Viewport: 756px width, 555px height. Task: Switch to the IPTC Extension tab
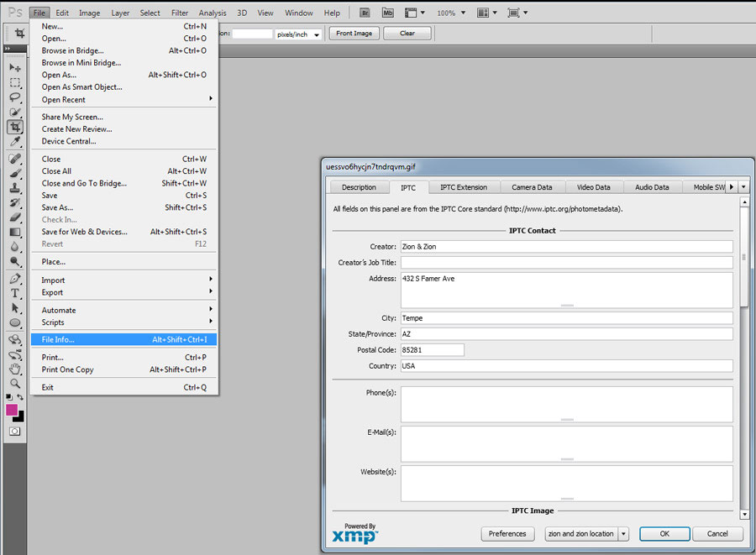pos(464,187)
